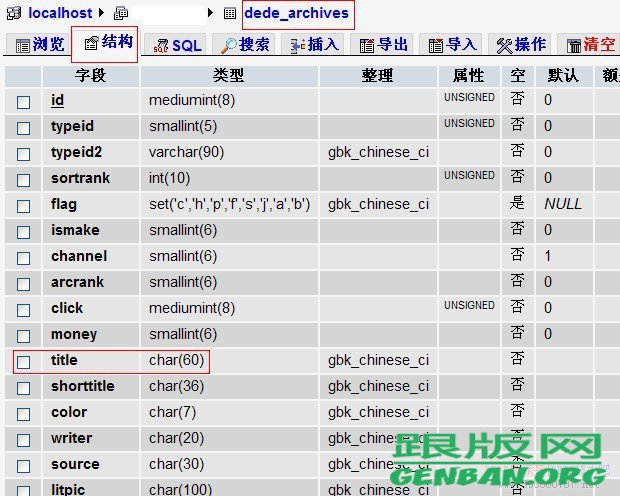
Task: Tick the checkbox for the title field
Action: [x=24, y=361]
